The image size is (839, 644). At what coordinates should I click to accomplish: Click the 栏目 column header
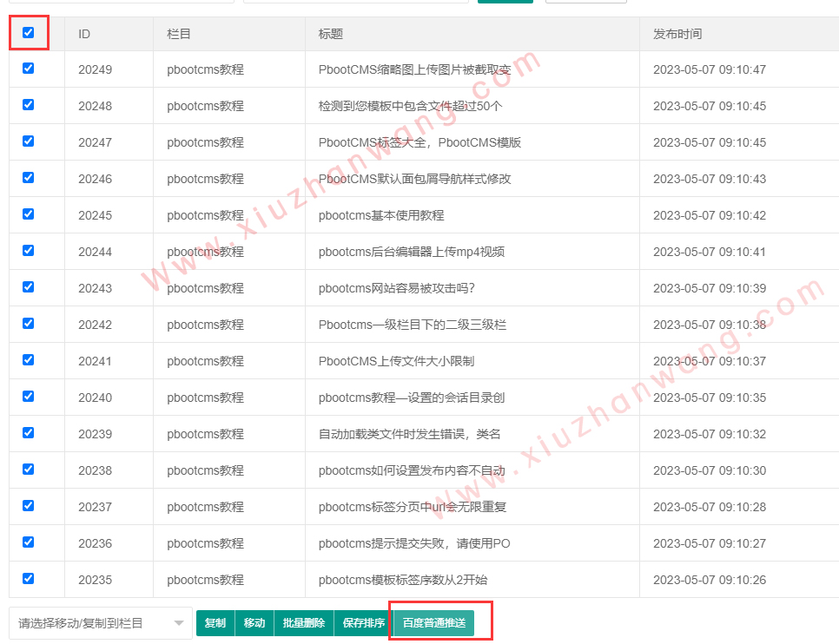pyautogui.click(x=179, y=34)
